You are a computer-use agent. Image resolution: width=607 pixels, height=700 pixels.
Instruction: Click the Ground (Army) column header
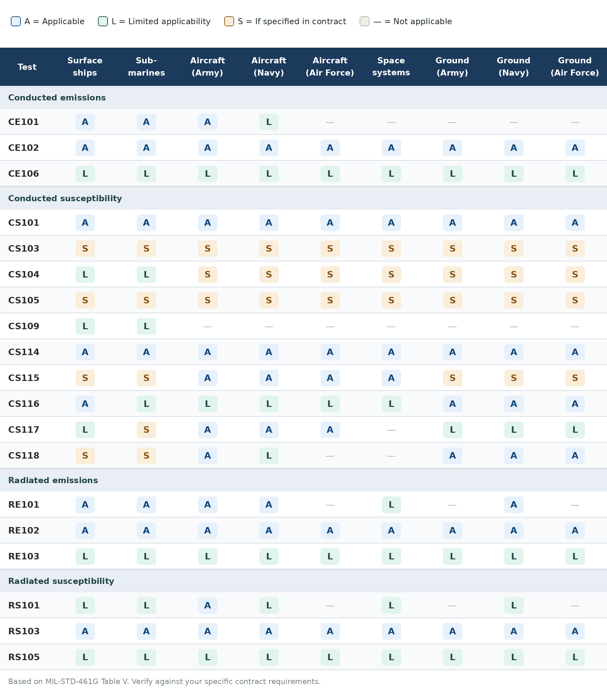pyautogui.click(x=453, y=67)
